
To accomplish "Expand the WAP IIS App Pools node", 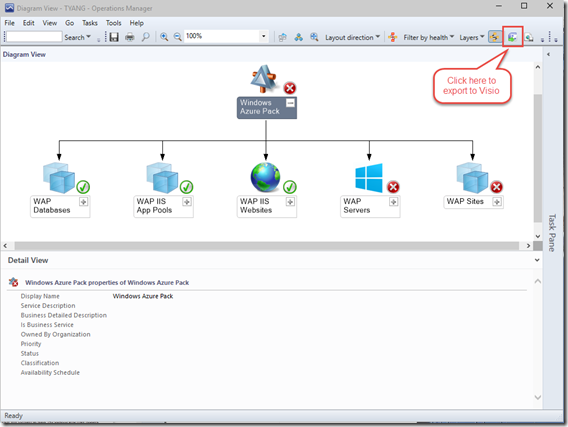I will [x=187, y=202].
